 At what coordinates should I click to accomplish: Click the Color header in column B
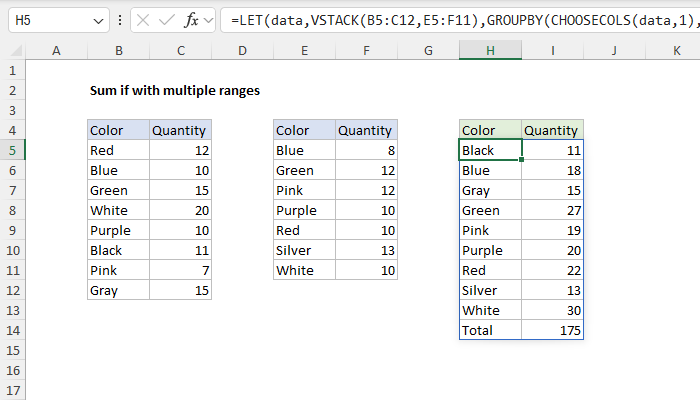coord(118,130)
